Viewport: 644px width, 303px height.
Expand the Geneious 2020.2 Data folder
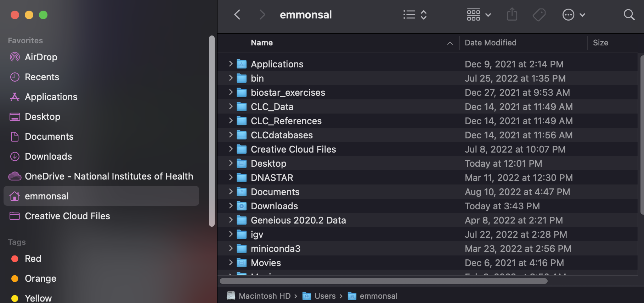tap(231, 220)
